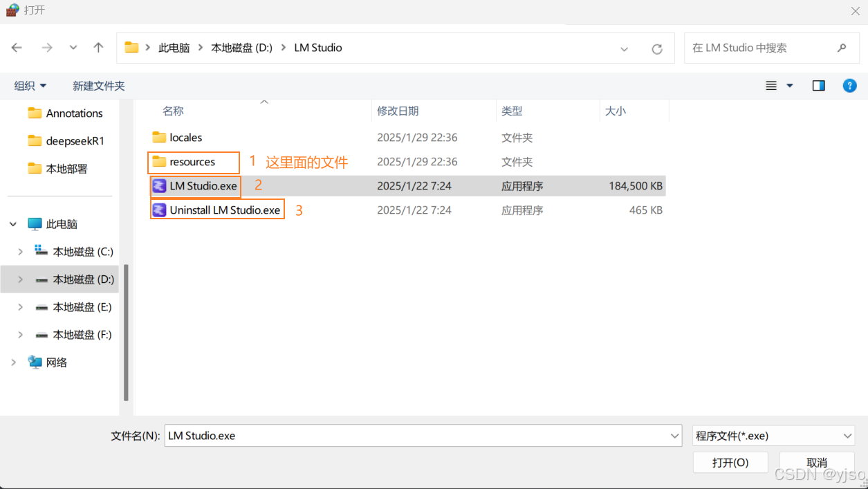Select 本地磁盘 (D:) breadcrumb segment
The image size is (868, 489).
pyautogui.click(x=241, y=48)
